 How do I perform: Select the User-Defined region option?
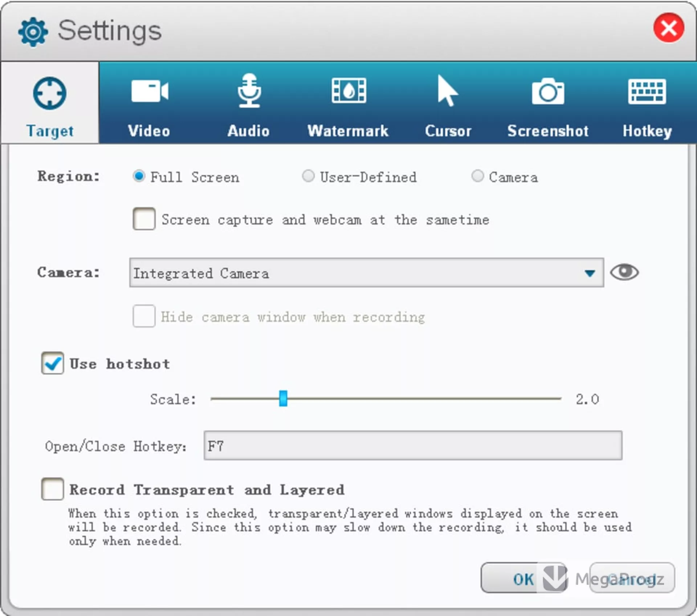(x=308, y=176)
